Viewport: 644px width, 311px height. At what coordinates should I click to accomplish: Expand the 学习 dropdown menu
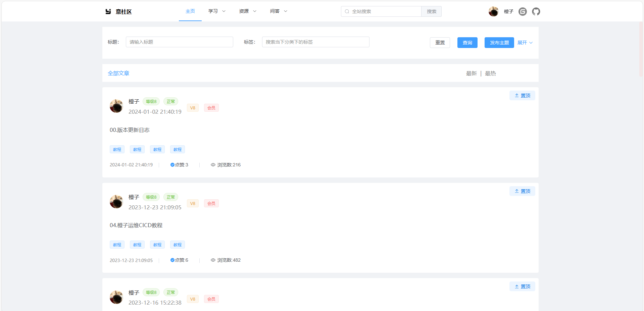pyautogui.click(x=217, y=11)
